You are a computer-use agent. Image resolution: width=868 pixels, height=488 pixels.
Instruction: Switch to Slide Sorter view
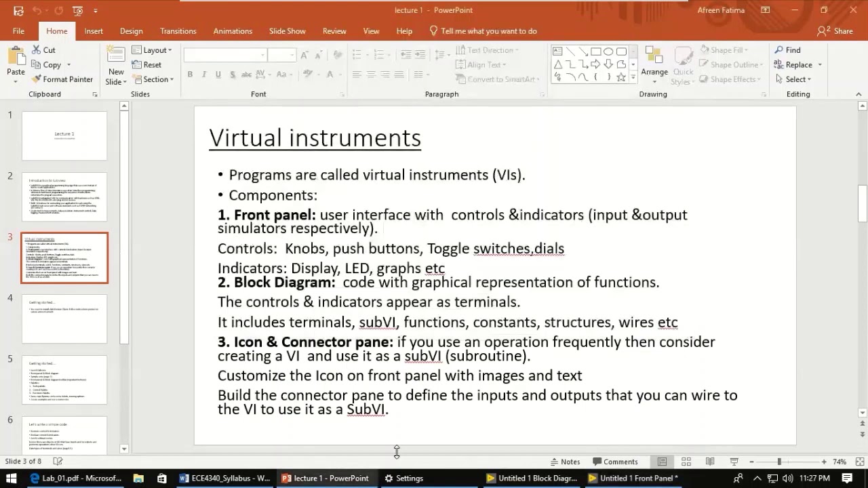686,462
